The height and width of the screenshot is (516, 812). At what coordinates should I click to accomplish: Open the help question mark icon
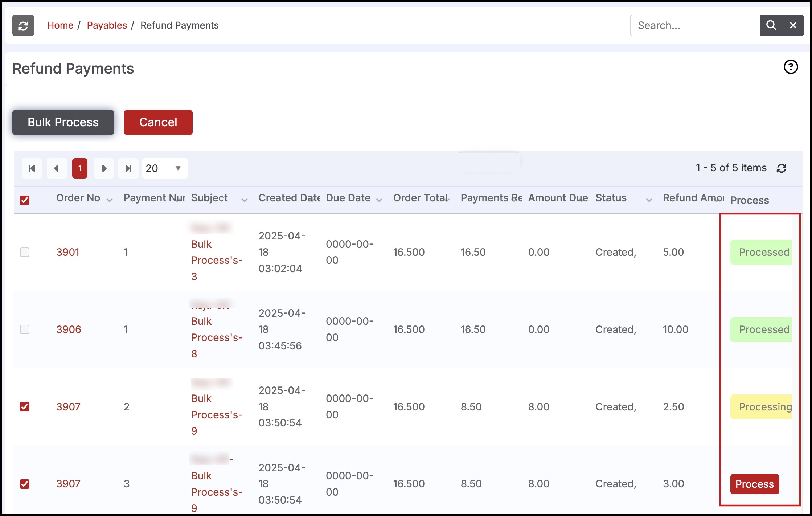pyautogui.click(x=791, y=67)
